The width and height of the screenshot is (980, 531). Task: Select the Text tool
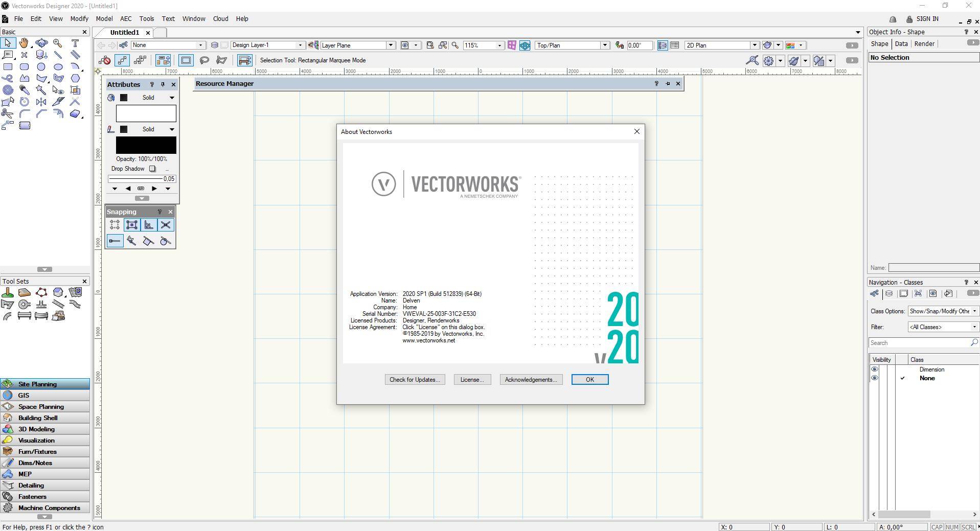pyautogui.click(x=75, y=43)
